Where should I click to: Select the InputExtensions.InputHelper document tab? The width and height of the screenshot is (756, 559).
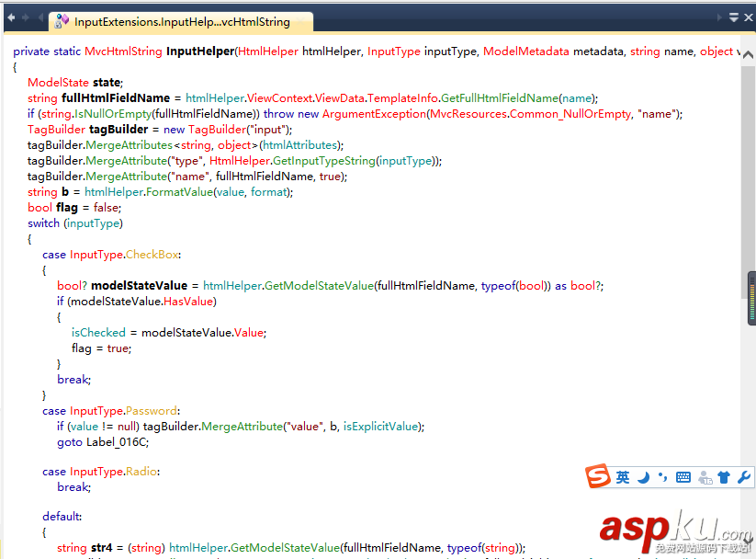tap(175, 21)
